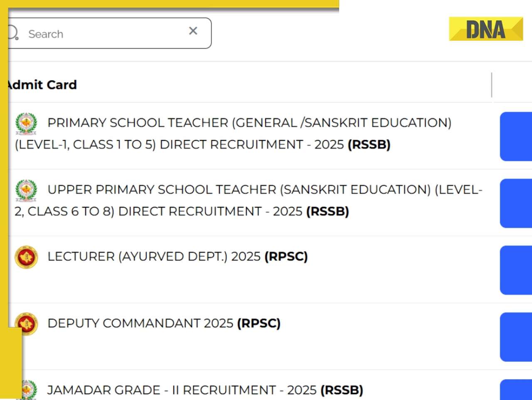Viewport: 532px width, 400px height.
Task: Open Jamadar Grade-II Recruitment 2025 entry
Action: [205, 390]
